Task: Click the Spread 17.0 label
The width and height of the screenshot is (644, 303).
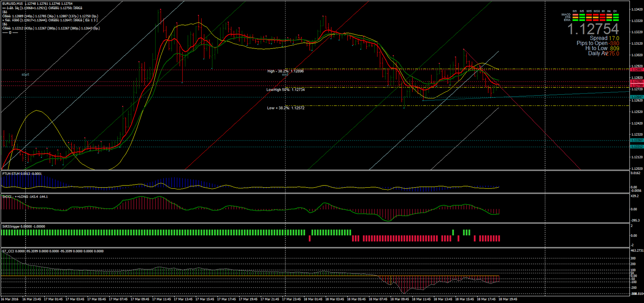Action: [604, 38]
